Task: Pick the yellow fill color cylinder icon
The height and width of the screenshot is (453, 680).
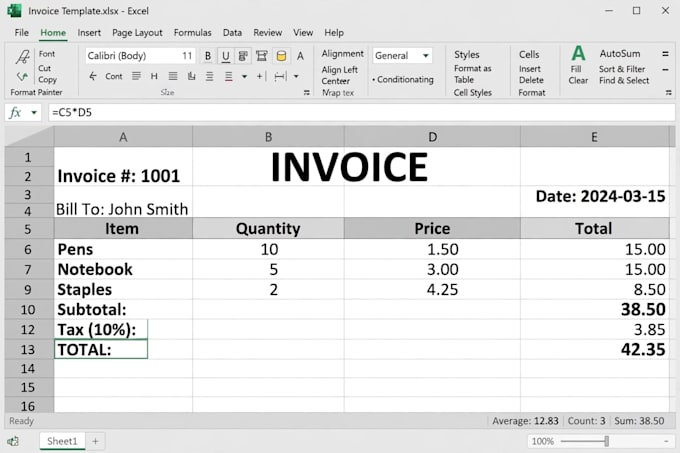Action: point(281,56)
